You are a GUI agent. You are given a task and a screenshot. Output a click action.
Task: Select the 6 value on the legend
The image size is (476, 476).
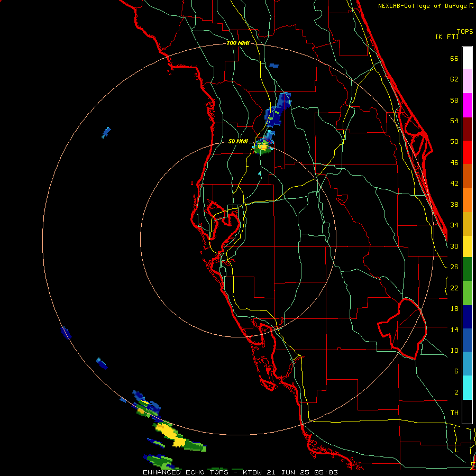456,371
